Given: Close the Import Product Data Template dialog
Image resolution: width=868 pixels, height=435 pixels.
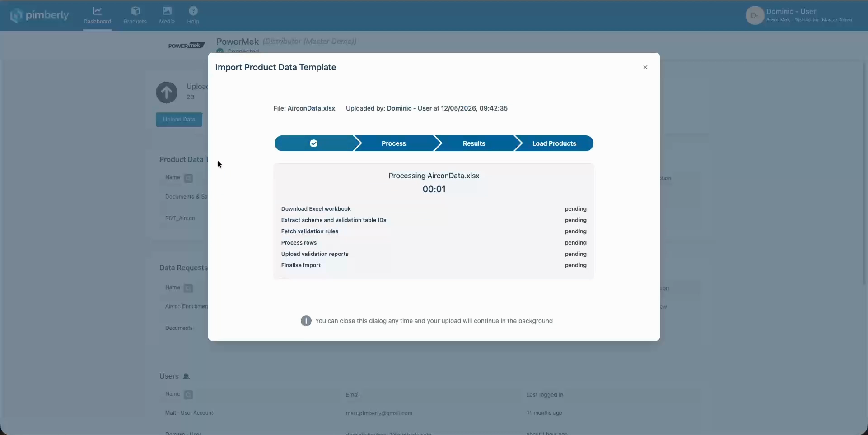Looking at the screenshot, I should (x=645, y=67).
